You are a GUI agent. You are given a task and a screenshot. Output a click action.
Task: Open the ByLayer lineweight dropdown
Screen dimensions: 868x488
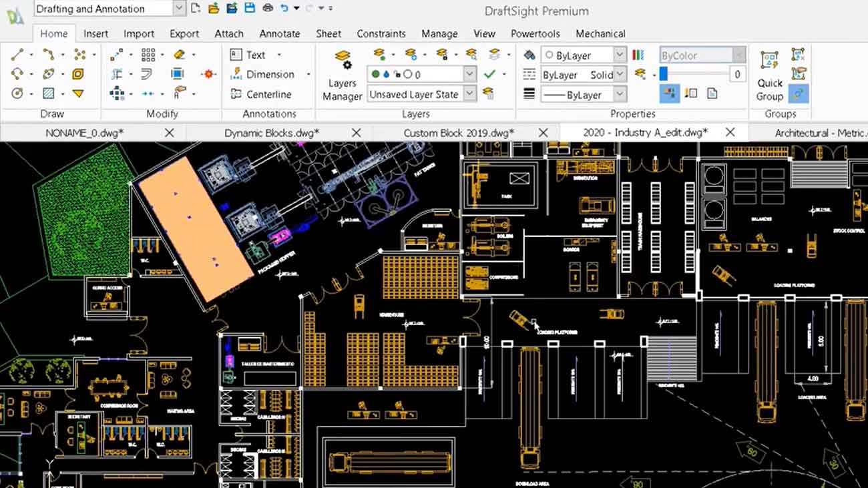(x=620, y=94)
